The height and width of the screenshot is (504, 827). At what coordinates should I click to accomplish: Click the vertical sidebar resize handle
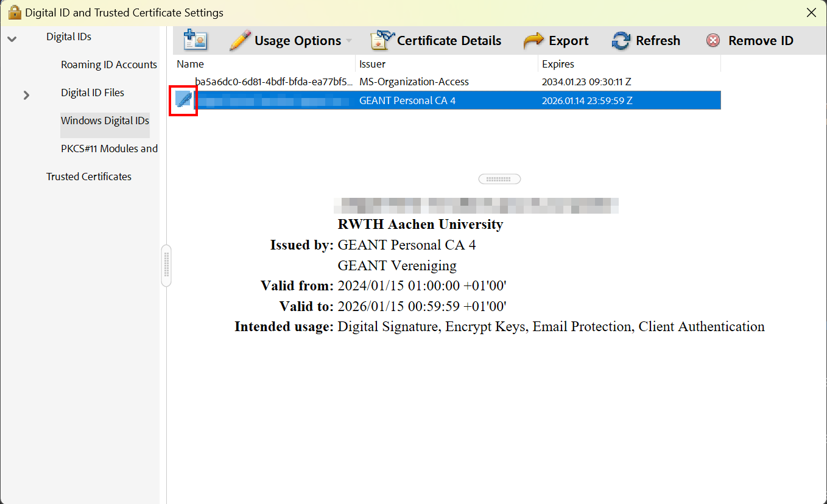coord(166,265)
